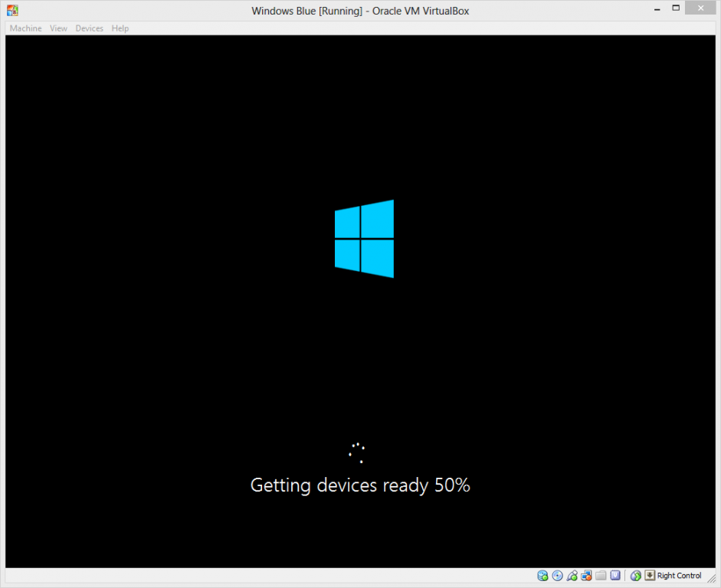This screenshot has width=721, height=588.
Task: Click the Right Control host key label
Action: tap(679, 576)
